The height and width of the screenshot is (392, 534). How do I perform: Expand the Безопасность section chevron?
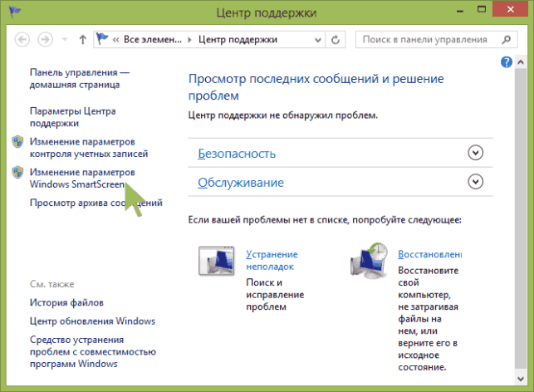tap(475, 153)
